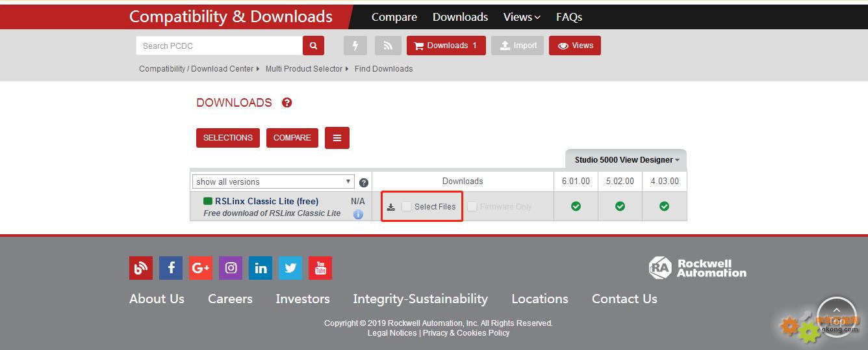Open the Facebook social icon
The height and width of the screenshot is (350, 868).
point(171,267)
